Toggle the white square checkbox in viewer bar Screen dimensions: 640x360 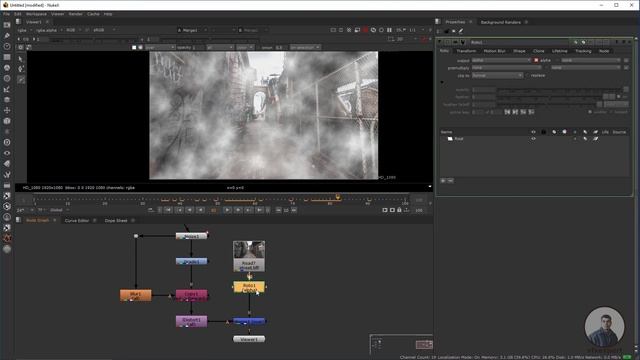(134, 47)
